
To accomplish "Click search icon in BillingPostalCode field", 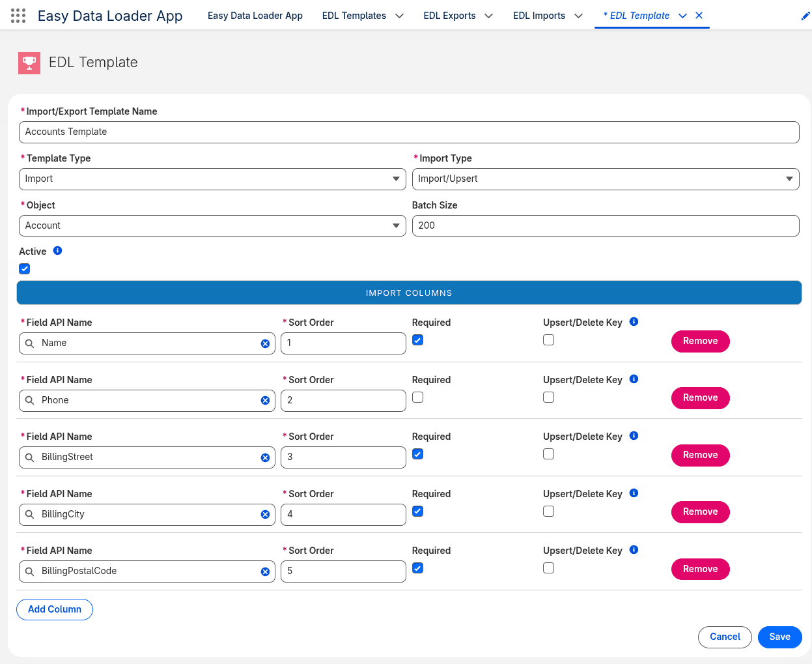I will click(x=29, y=571).
